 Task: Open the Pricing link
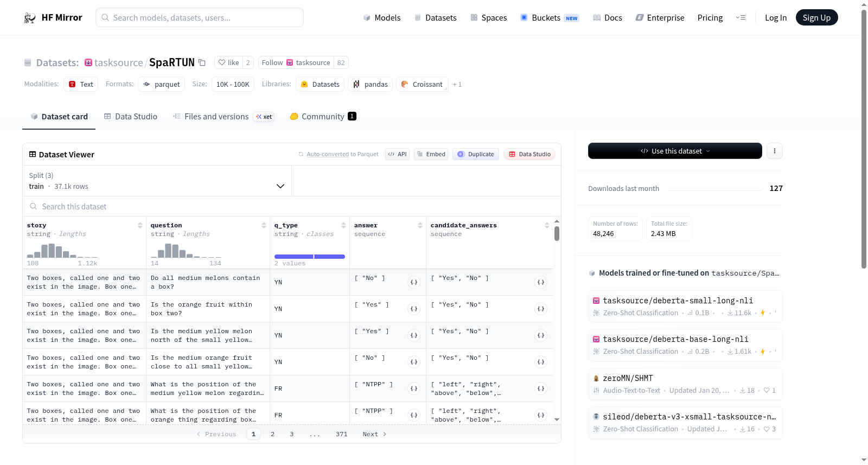(x=710, y=18)
